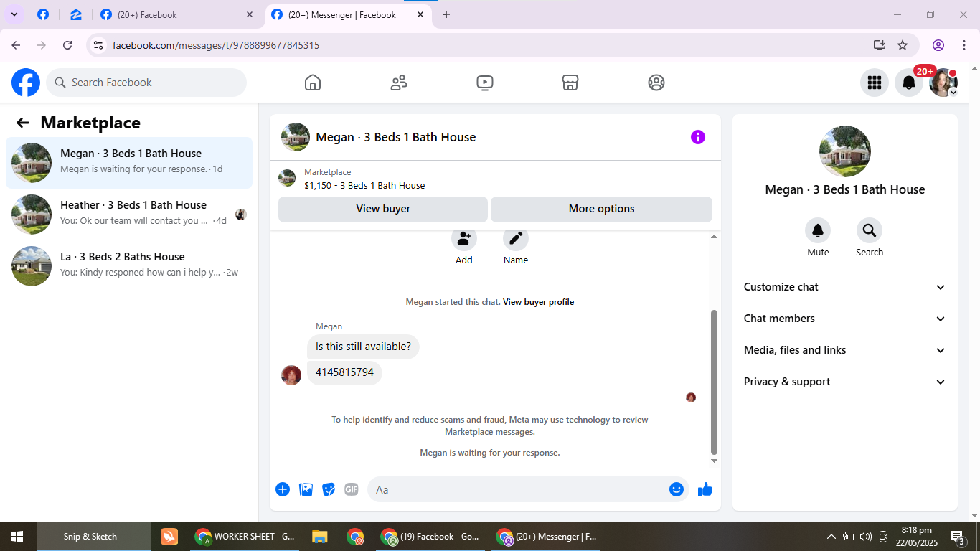Click the More options button

601,209
